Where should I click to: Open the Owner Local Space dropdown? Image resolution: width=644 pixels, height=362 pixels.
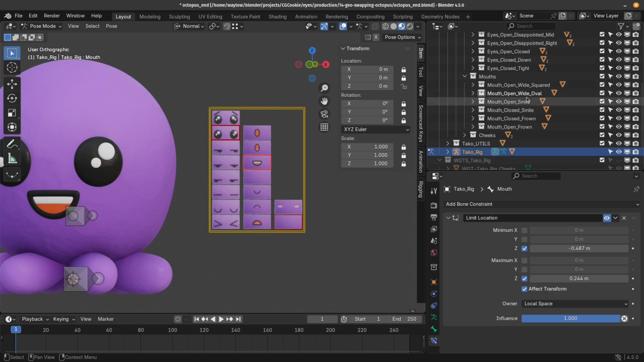pyautogui.click(x=575, y=304)
